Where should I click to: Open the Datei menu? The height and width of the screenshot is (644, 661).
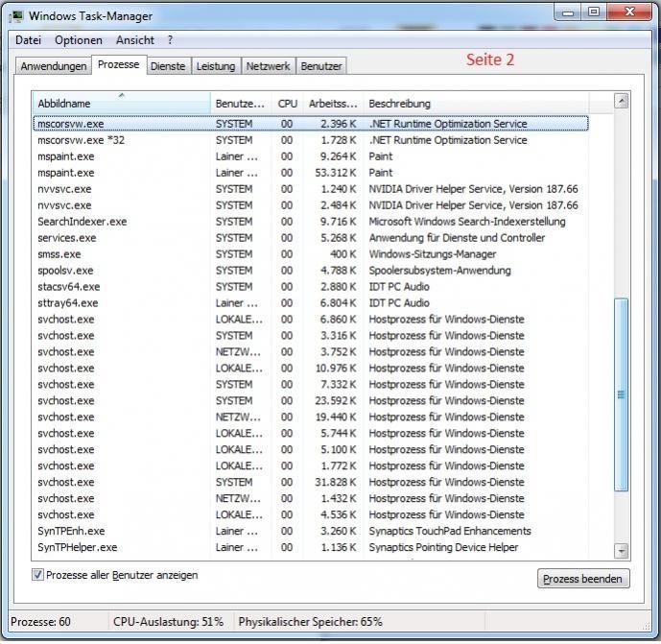(x=28, y=40)
